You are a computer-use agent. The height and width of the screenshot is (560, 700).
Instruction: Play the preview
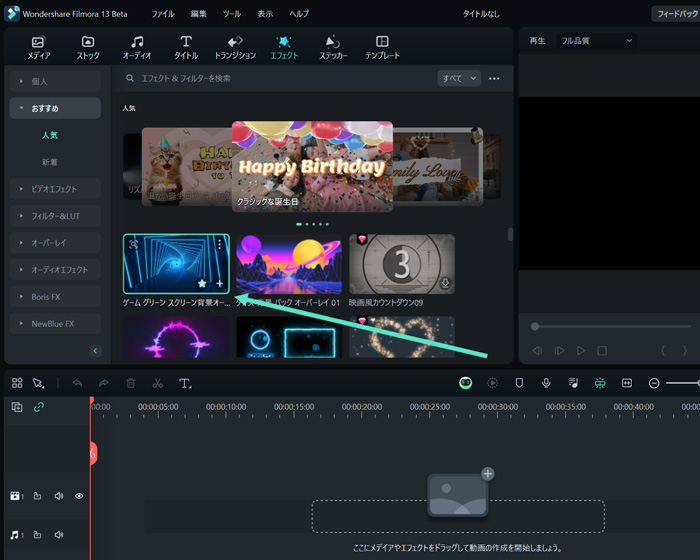[580, 351]
